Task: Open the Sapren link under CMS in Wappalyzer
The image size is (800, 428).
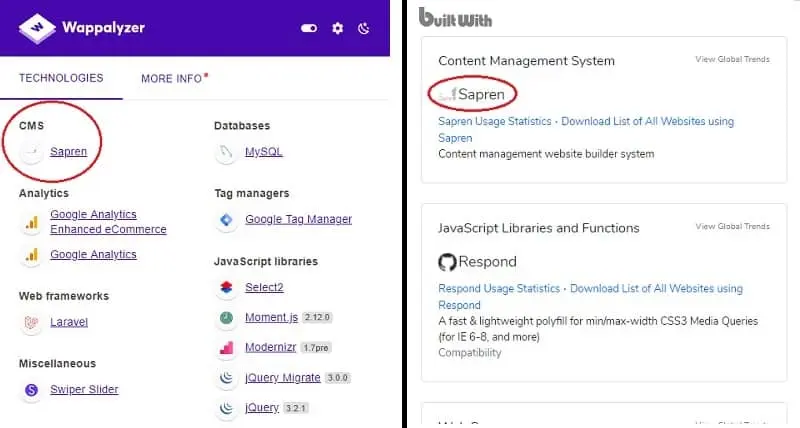Action: point(68,152)
